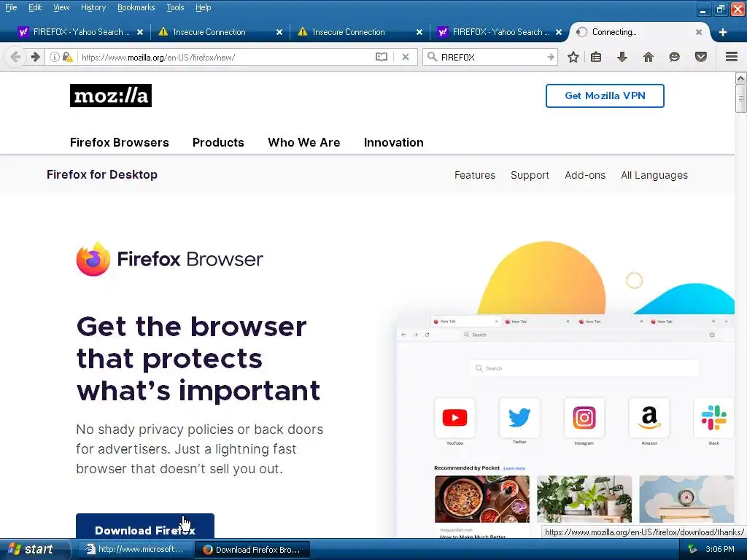Screen dimensions: 747x560
Task: Open the site information icon in address bar
Action: pyautogui.click(x=55, y=57)
